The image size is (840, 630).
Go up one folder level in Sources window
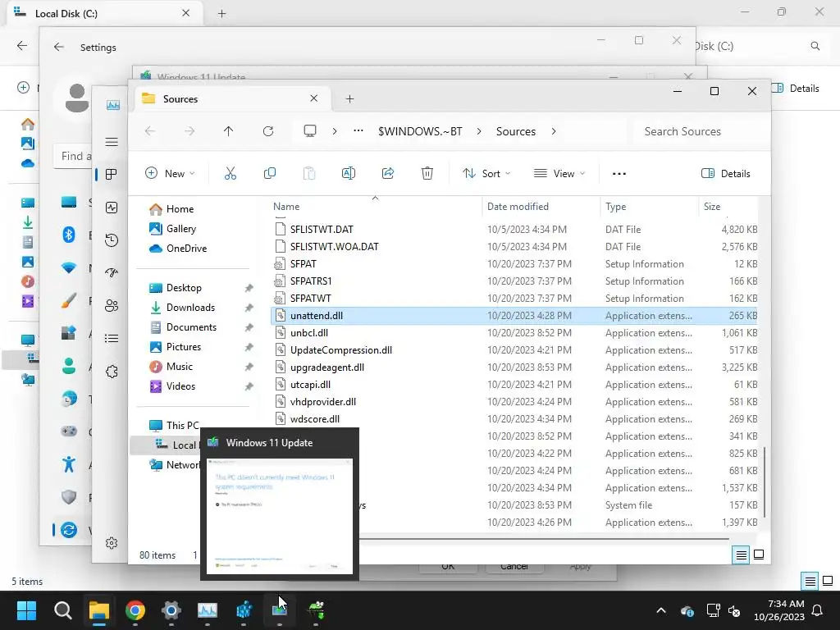[x=229, y=131]
